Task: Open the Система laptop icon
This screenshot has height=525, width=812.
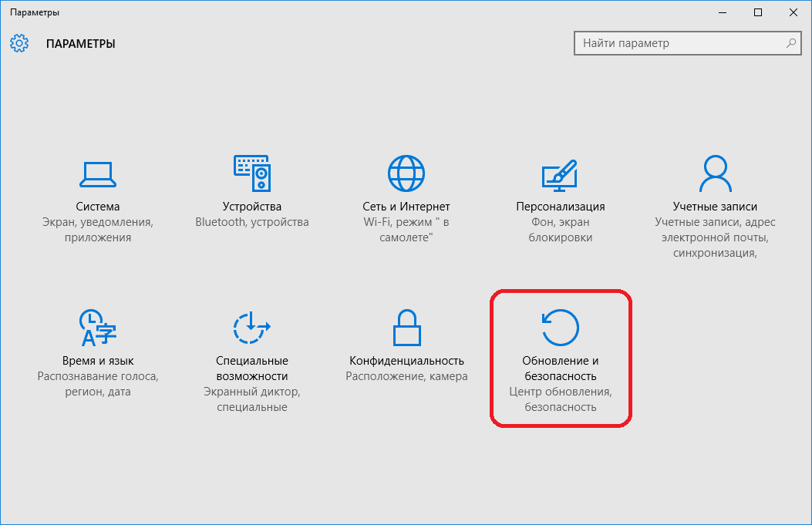Action: [x=98, y=174]
